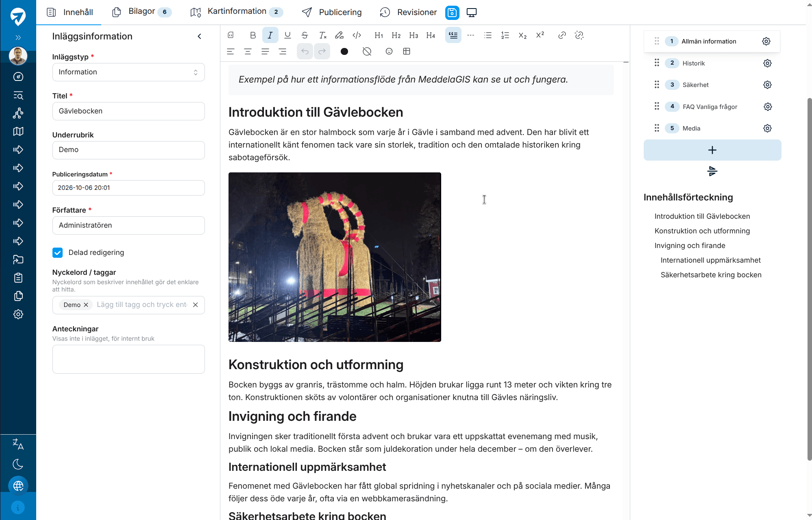Remove the Demo tag
This screenshot has width=812, height=520.
coord(86,305)
